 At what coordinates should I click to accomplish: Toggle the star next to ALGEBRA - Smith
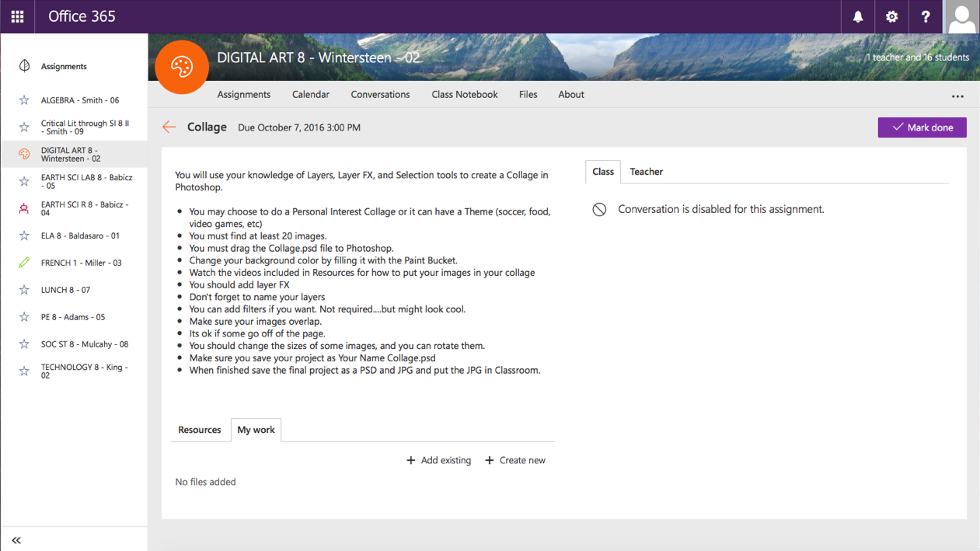coord(24,100)
